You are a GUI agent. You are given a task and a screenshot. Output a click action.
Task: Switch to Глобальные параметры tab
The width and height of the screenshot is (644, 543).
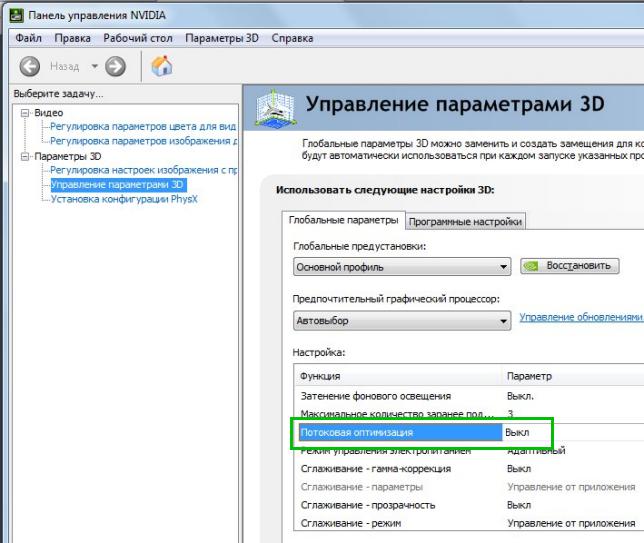click(343, 220)
